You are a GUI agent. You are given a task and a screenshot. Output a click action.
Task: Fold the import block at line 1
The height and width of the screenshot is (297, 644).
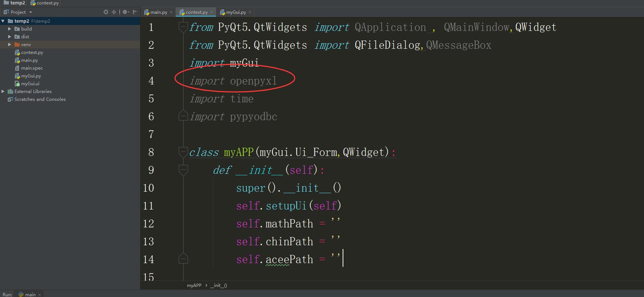pyautogui.click(x=183, y=27)
